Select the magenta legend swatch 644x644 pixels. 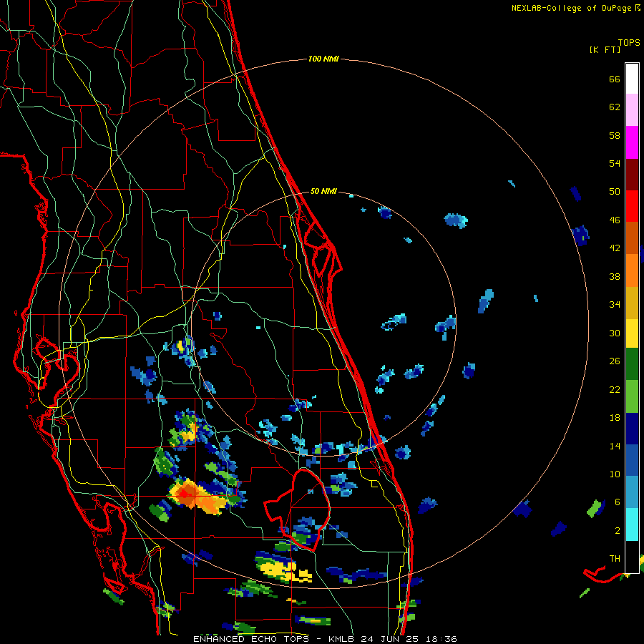point(632,142)
